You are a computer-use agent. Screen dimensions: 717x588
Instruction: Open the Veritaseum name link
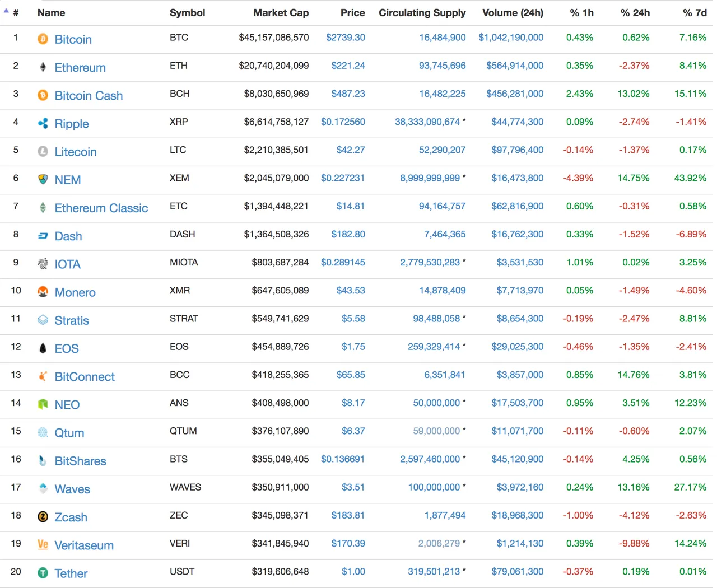pyautogui.click(x=84, y=545)
